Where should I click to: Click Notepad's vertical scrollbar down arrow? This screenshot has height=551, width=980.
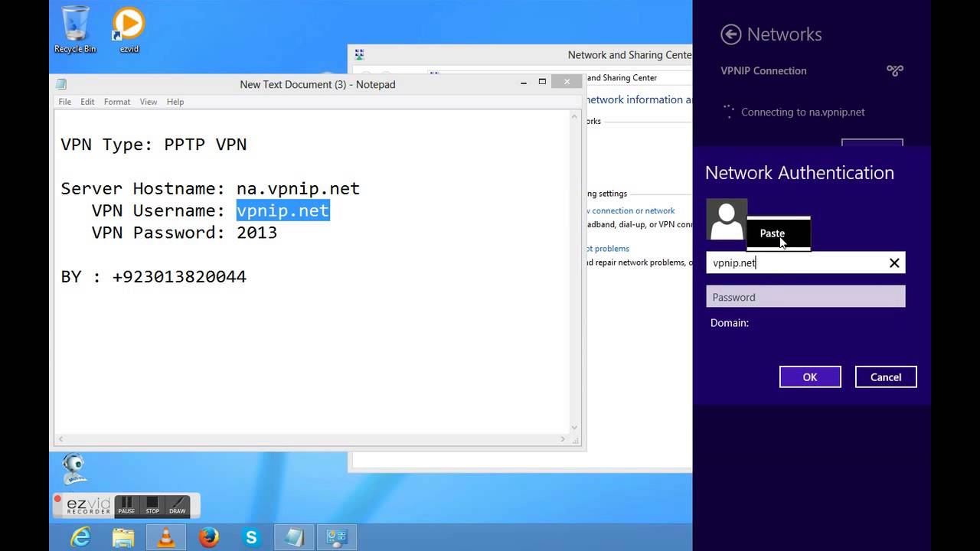(575, 428)
